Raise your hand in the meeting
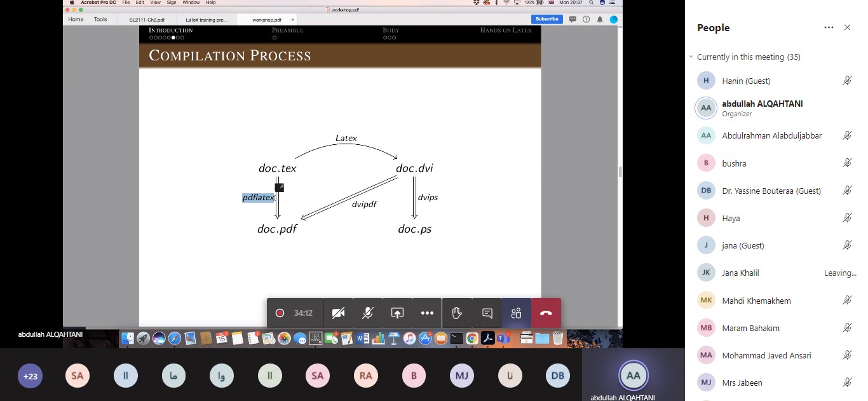 click(x=456, y=313)
